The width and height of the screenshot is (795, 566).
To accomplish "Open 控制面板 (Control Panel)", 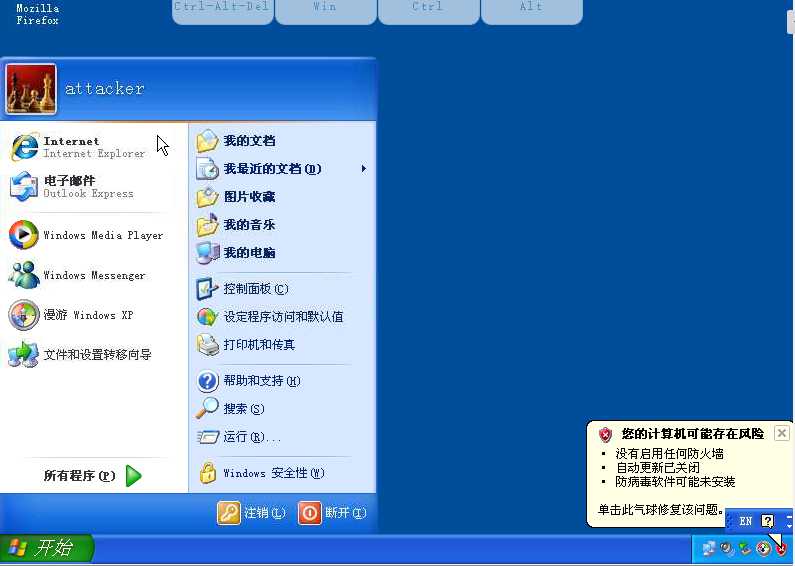I will pos(282,289).
